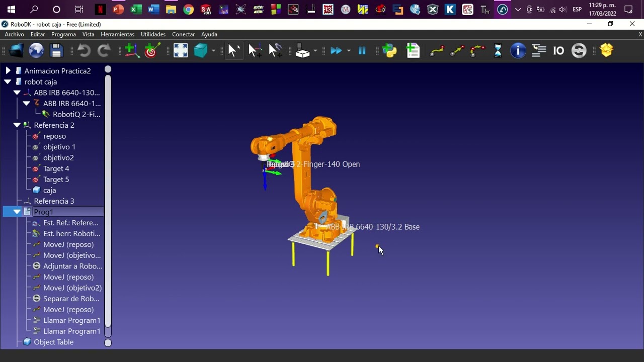Image resolution: width=644 pixels, height=362 pixels.
Task: Open the Utilidades menu
Action: [x=153, y=34]
